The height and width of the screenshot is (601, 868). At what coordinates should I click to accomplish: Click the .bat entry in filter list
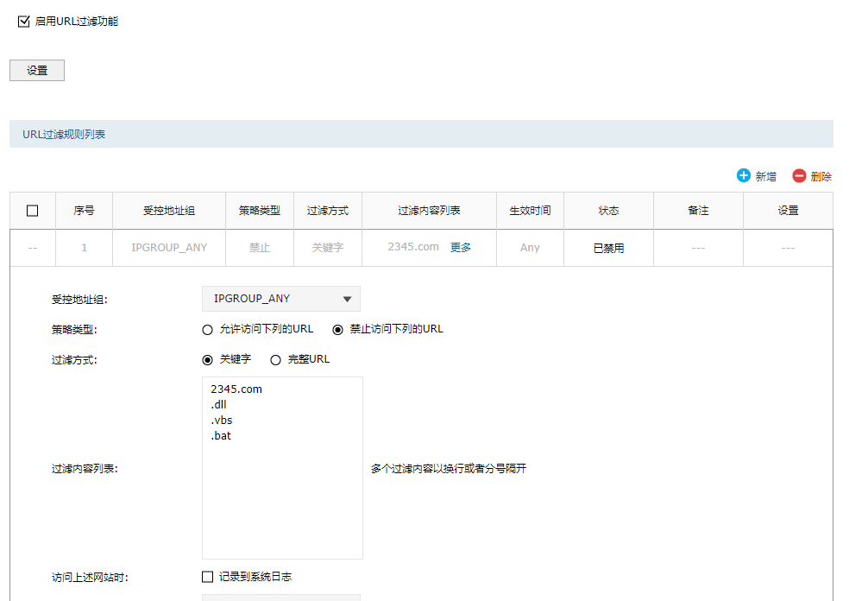pyautogui.click(x=221, y=435)
